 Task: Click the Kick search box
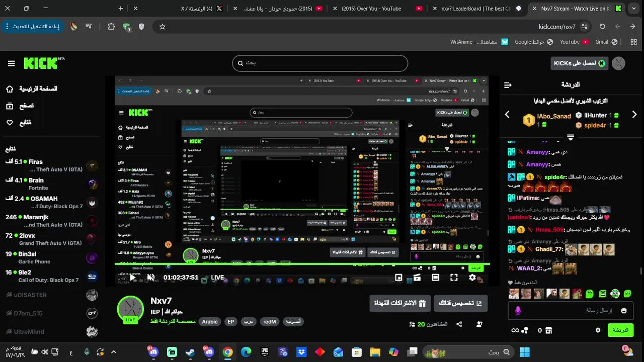point(320,63)
